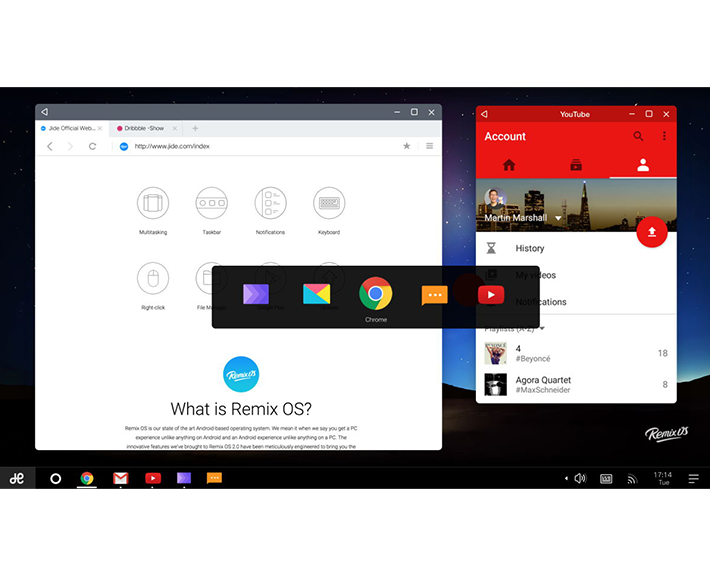Go to YouTube Subscriptions tab
710x575 pixels.
click(576, 165)
